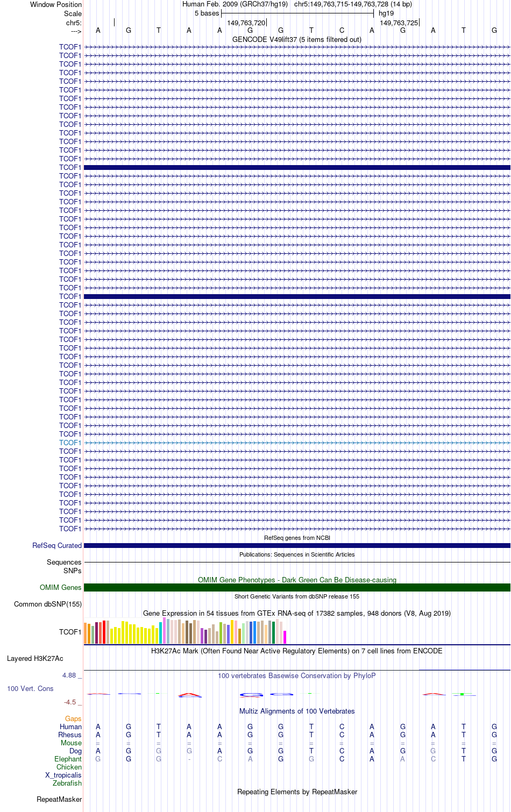Open the Layered H3K27Ac track label

[35, 658]
